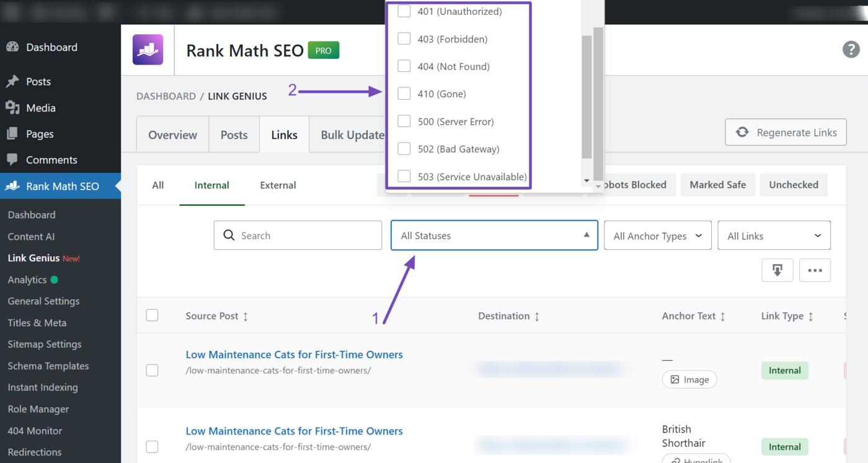The width and height of the screenshot is (868, 463).
Task: Show All links filter tab
Action: click(x=158, y=185)
